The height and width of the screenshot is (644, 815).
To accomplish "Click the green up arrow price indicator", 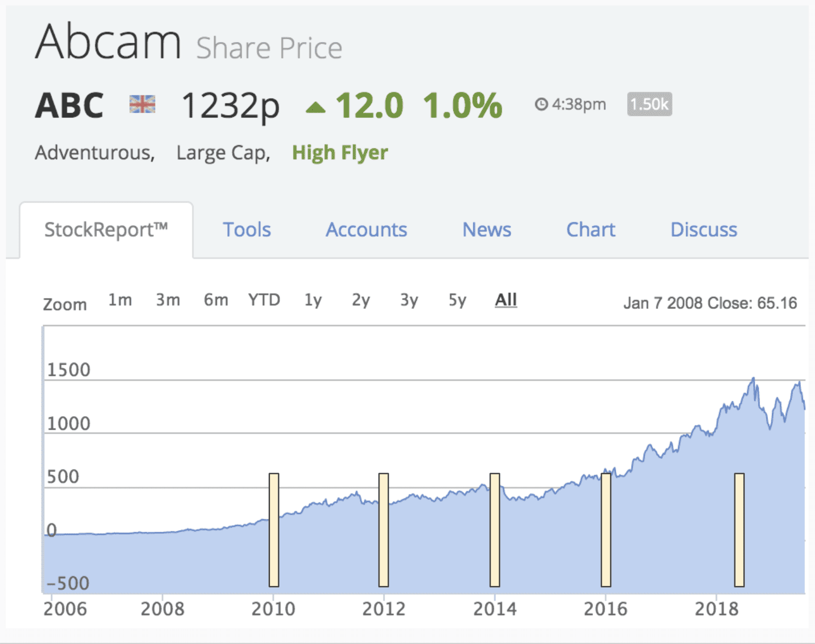I will coord(315,107).
